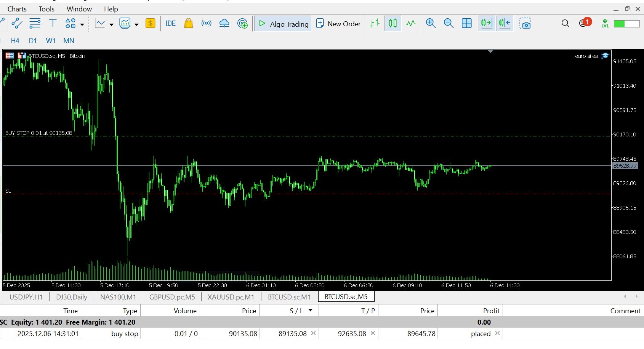Open trading signals icon
This screenshot has width=644, height=349.
tap(206, 24)
